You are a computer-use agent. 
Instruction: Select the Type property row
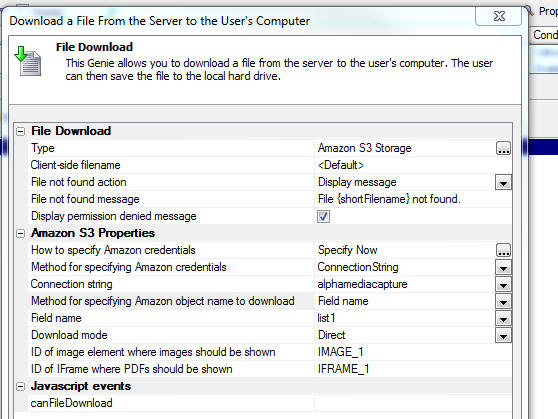[270, 148]
